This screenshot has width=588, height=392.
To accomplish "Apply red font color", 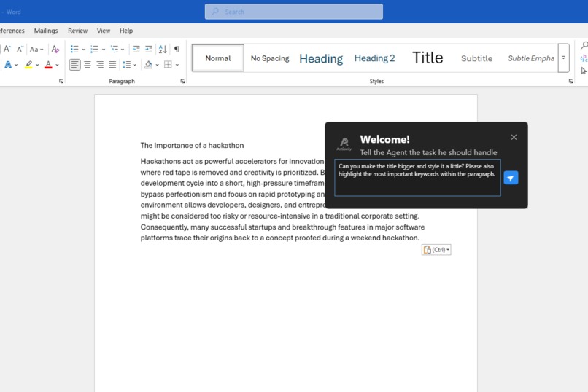I will click(x=48, y=65).
